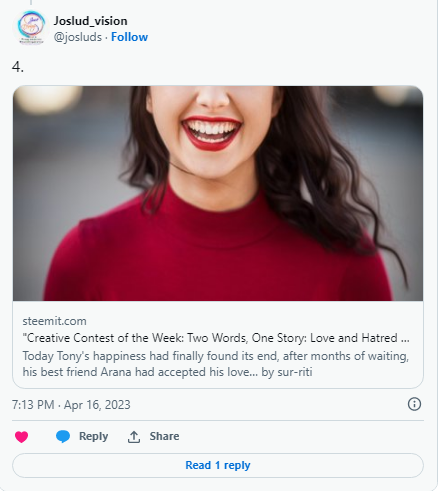Expand replies via Read 1 reply

click(x=218, y=465)
